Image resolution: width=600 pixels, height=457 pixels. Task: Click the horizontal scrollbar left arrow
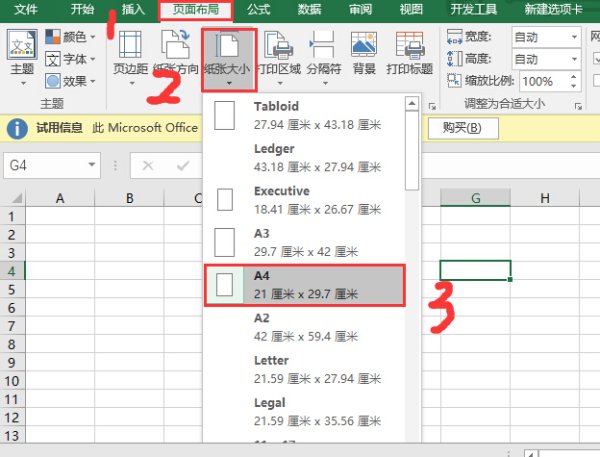(x=531, y=454)
